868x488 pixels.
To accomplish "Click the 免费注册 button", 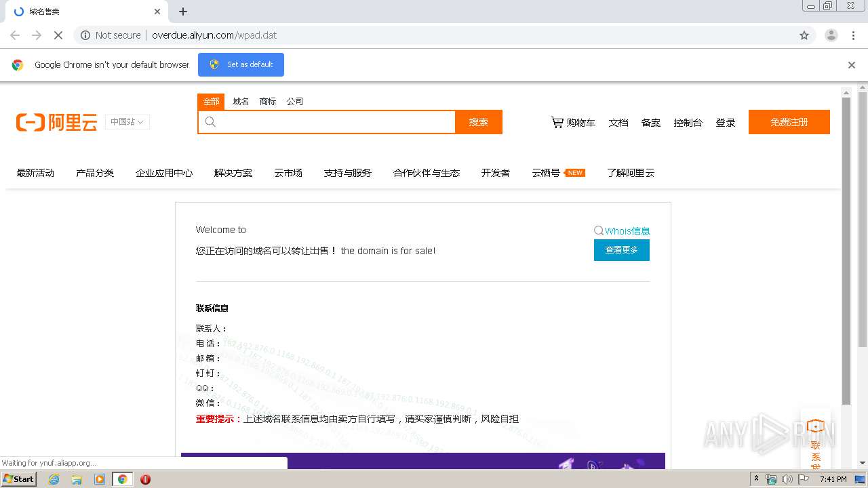I will (789, 122).
